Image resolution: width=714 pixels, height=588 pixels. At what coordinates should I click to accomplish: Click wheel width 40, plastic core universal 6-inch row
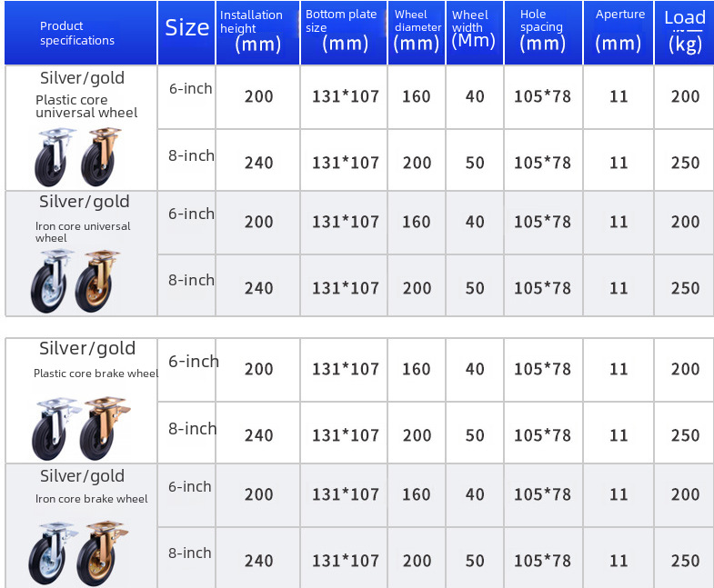[x=475, y=96]
